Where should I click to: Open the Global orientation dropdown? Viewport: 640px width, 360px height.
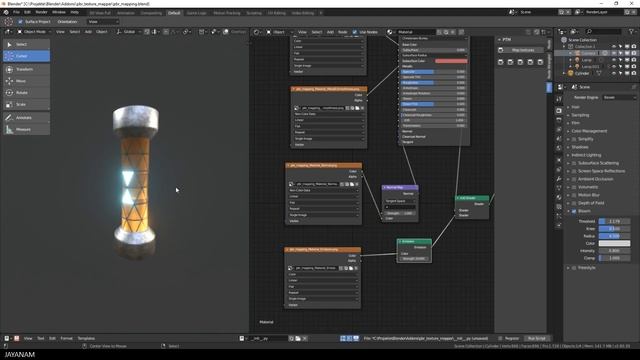point(129,32)
